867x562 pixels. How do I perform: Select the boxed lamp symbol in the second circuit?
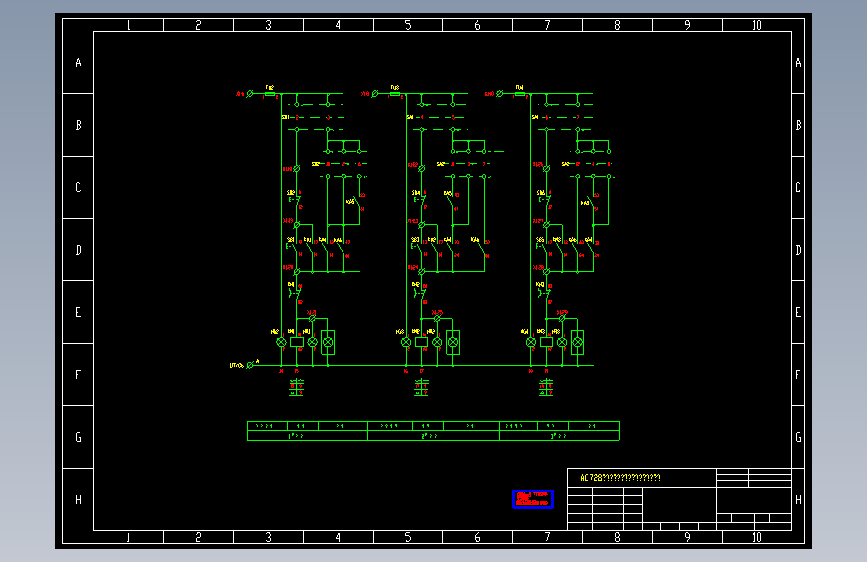click(x=453, y=342)
